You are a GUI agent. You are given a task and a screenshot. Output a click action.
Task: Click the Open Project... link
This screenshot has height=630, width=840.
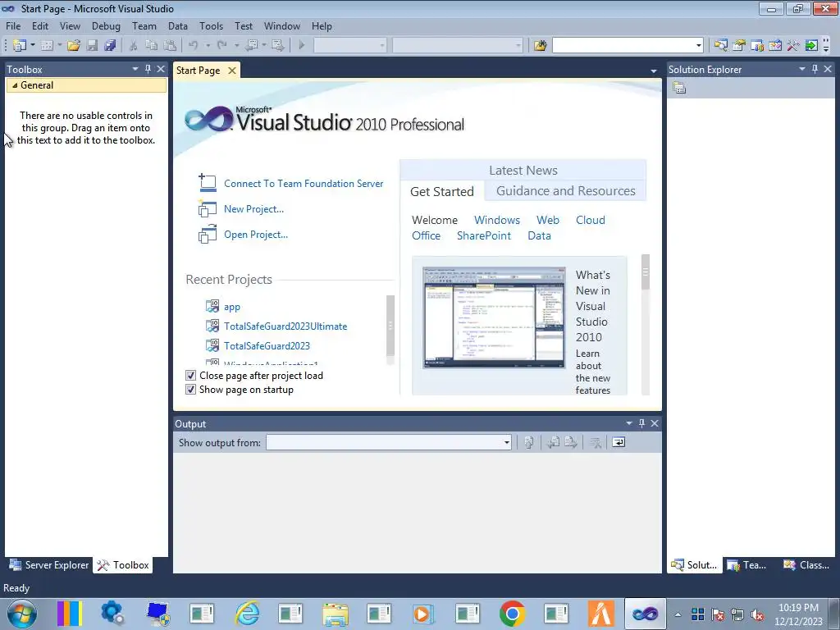(x=256, y=234)
